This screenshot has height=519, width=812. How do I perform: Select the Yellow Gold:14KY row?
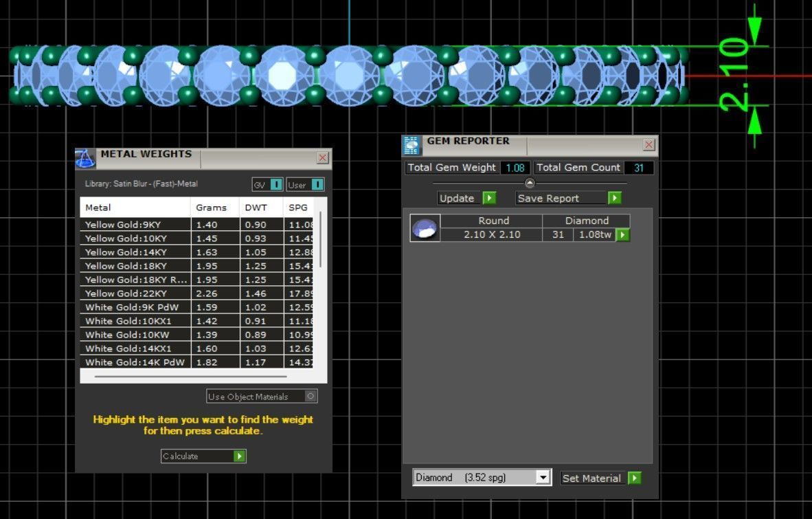pos(196,252)
